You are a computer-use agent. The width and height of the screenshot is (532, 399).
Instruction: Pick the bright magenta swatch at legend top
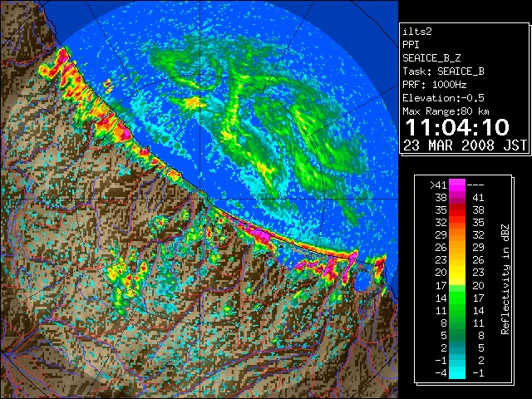(457, 185)
